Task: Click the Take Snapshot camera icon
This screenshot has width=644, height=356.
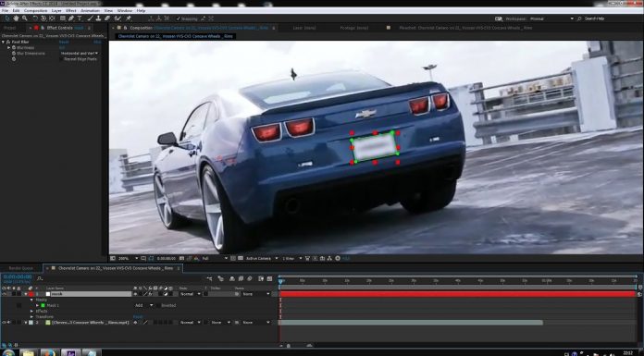Action: click(181, 258)
